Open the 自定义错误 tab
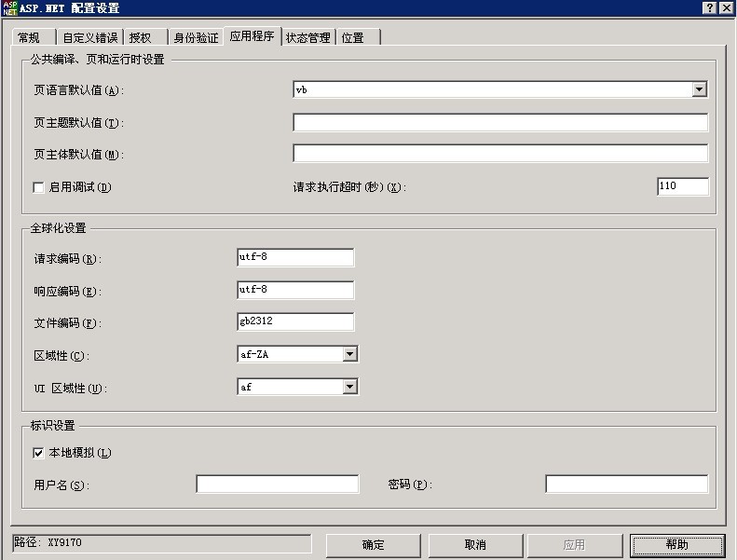737x560 pixels. [89, 37]
